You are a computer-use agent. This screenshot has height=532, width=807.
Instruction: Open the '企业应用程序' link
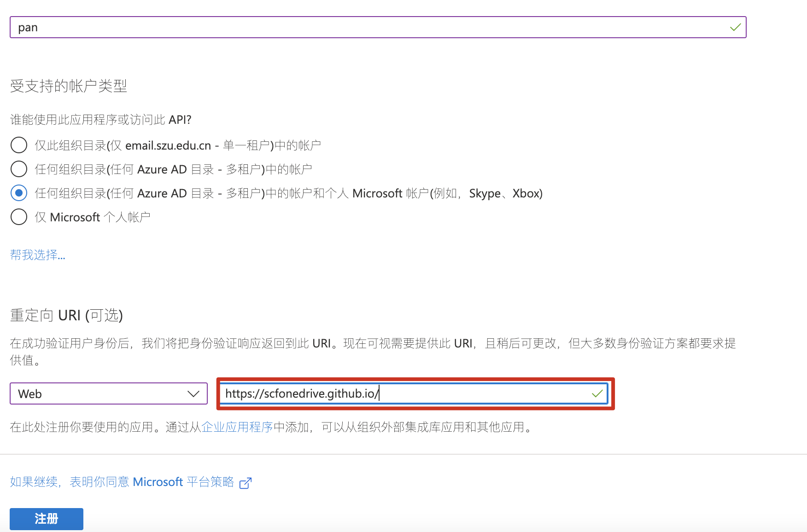[237, 427]
